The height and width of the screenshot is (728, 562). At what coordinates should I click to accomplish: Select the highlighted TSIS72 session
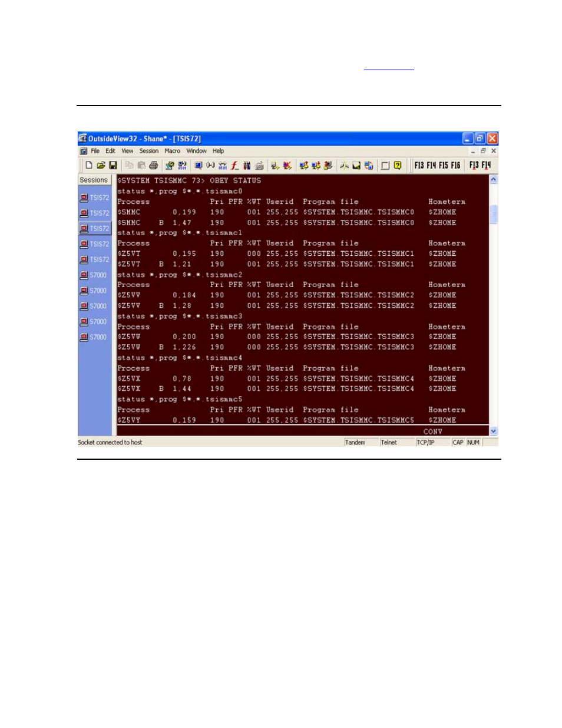pos(95,229)
